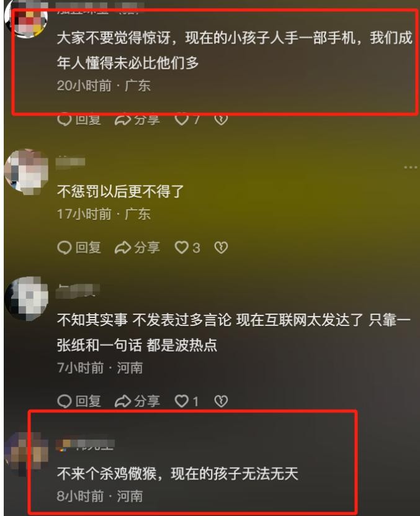Open the three-dot more options menu

pos(410,167)
